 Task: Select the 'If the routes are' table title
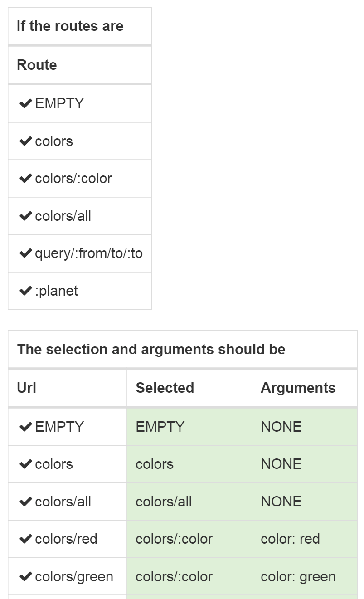pyautogui.click(x=70, y=26)
